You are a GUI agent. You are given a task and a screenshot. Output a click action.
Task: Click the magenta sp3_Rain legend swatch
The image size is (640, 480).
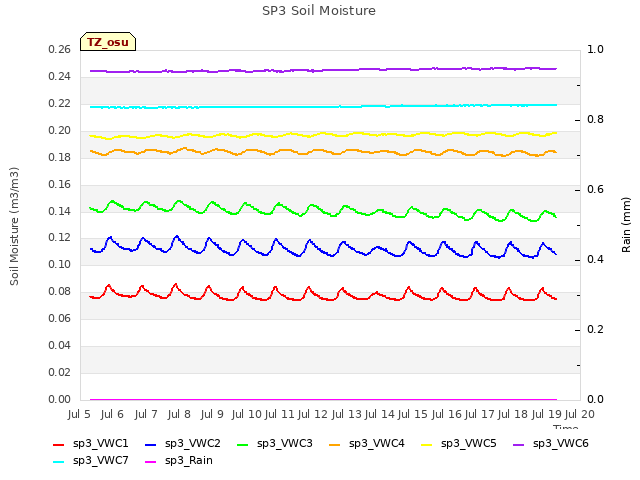point(151,462)
